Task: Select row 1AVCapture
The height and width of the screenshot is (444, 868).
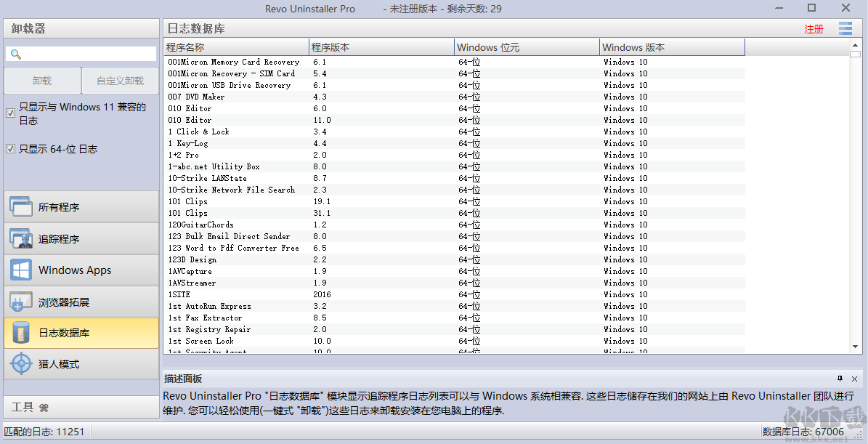Action: (x=455, y=271)
